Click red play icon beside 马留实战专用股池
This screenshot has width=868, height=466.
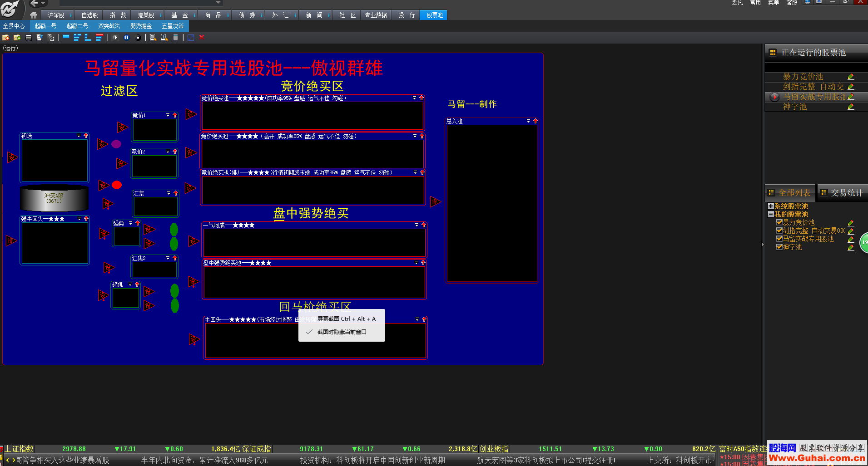tap(775, 97)
